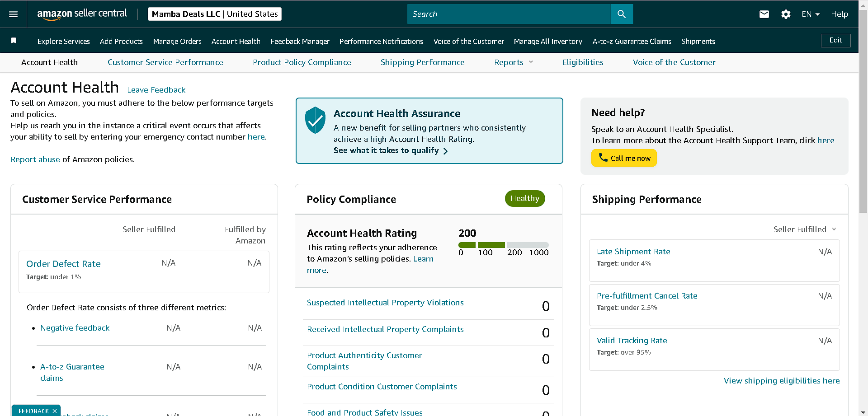Click the emergency contact 'here' link
Viewport: 868px width, 416px height.
(256, 137)
